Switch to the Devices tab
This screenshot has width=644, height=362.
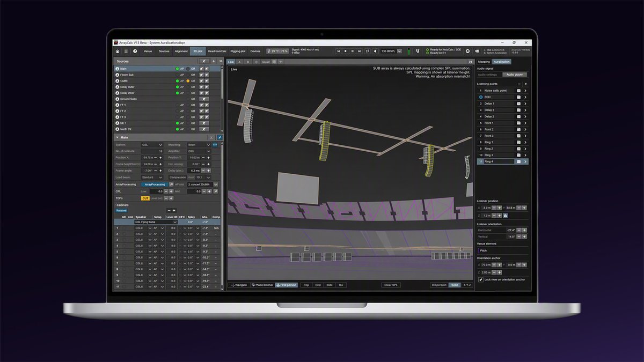tap(255, 51)
